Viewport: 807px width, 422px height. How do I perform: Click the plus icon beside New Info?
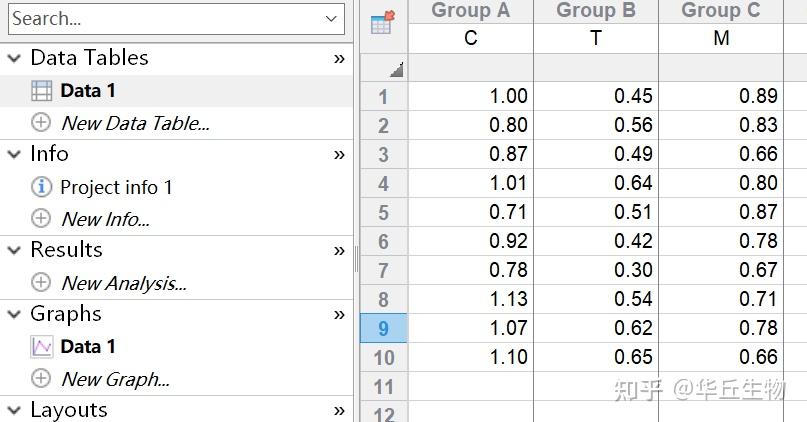(41, 218)
